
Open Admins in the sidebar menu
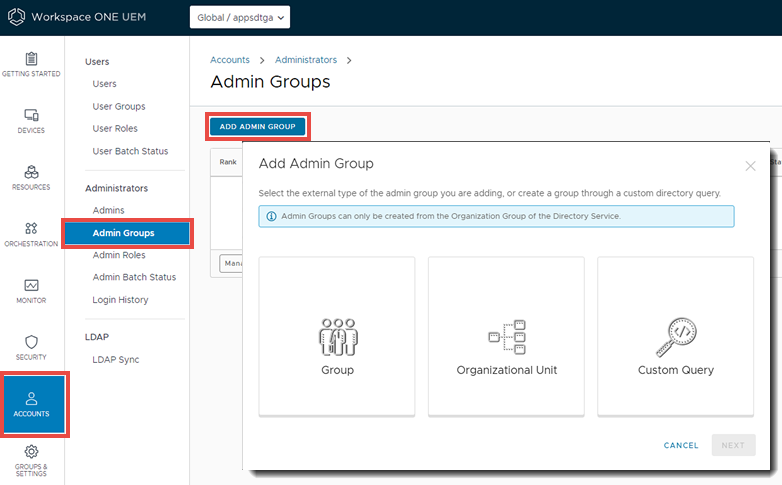tap(108, 210)
